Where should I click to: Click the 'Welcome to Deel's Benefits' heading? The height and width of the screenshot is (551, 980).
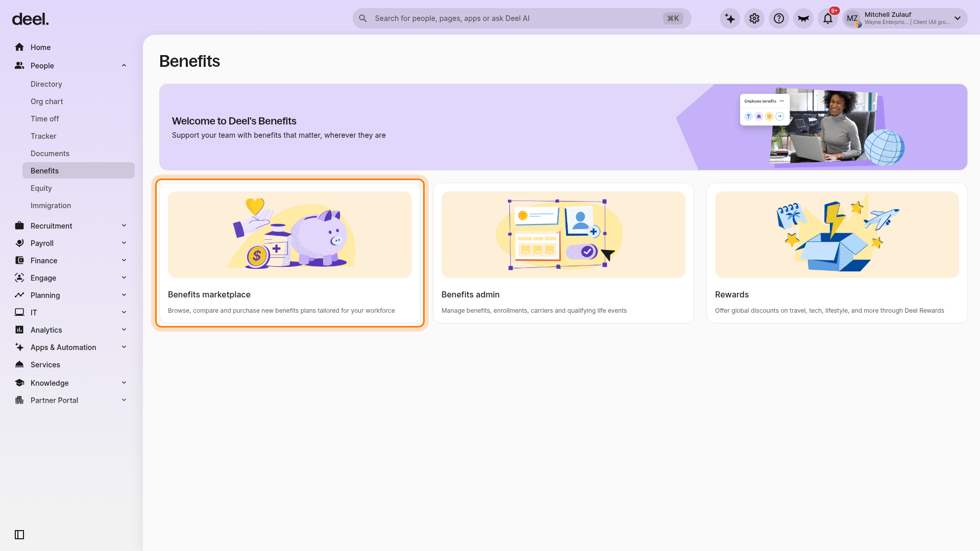point(234,121)
